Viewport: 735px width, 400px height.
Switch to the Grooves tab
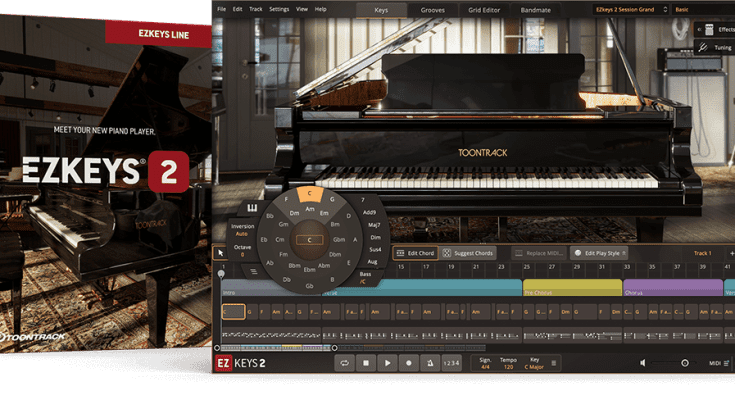[x=433, y=9]
